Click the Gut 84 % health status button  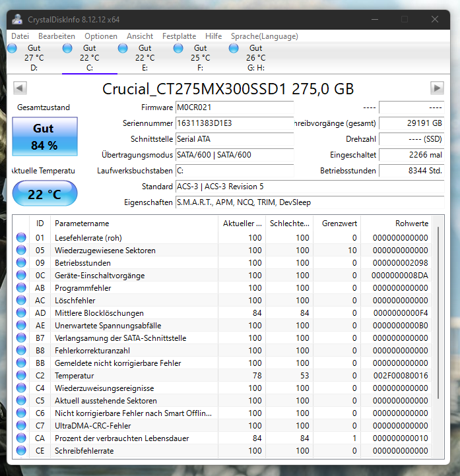(45, 136)
